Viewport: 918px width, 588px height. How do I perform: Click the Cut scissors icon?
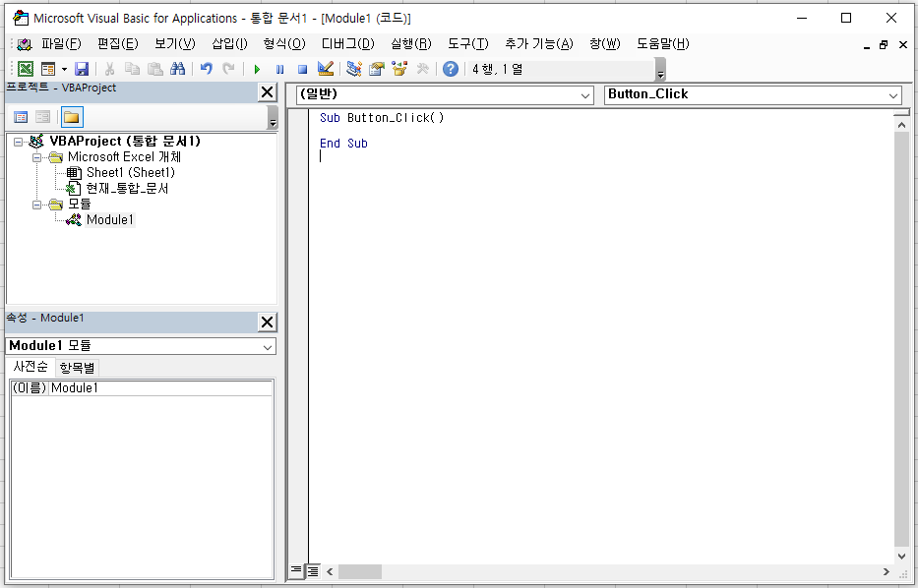point(109,69)
